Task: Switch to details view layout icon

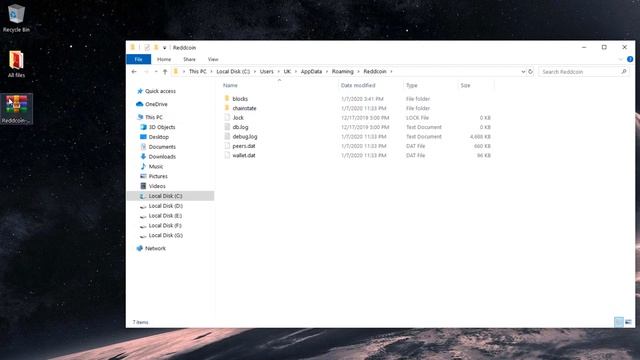Action: [619, 322]
